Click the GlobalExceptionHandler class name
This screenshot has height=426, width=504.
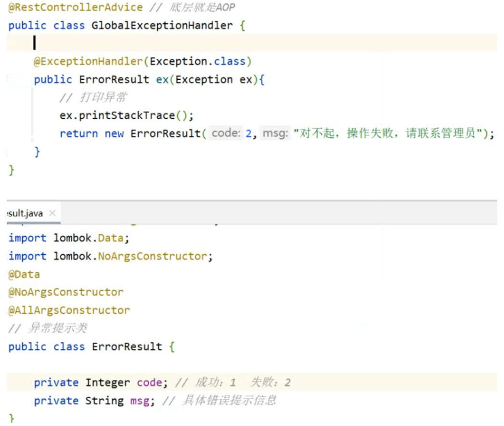point(162,26)
